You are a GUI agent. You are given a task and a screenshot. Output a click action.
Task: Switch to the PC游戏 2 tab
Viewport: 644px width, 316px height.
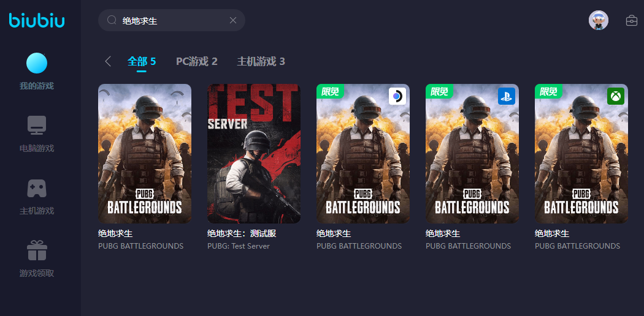click(197, 61)
